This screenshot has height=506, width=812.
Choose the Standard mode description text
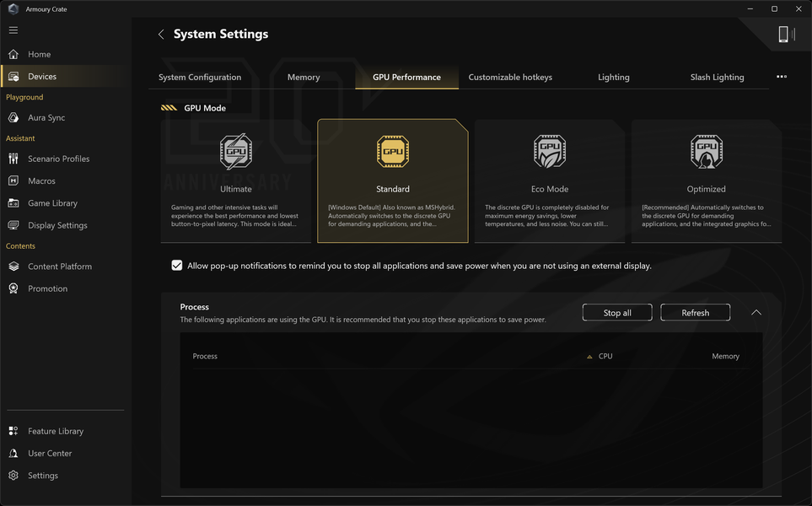pyautogui.click(x=391, y=216)
